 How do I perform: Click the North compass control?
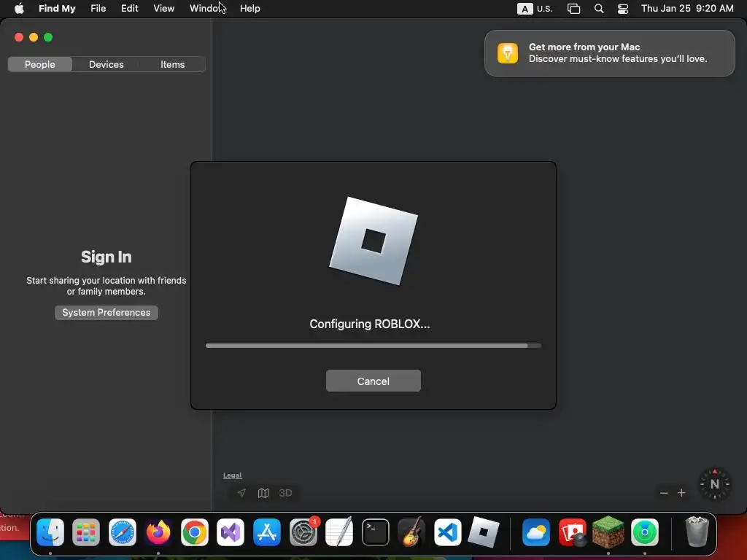tap(715, 484)
